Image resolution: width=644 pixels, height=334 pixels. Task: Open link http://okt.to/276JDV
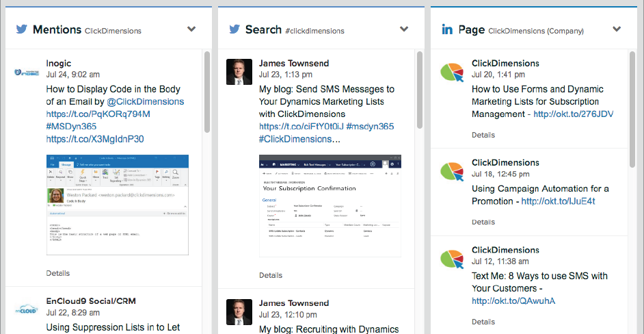(574, 114)
